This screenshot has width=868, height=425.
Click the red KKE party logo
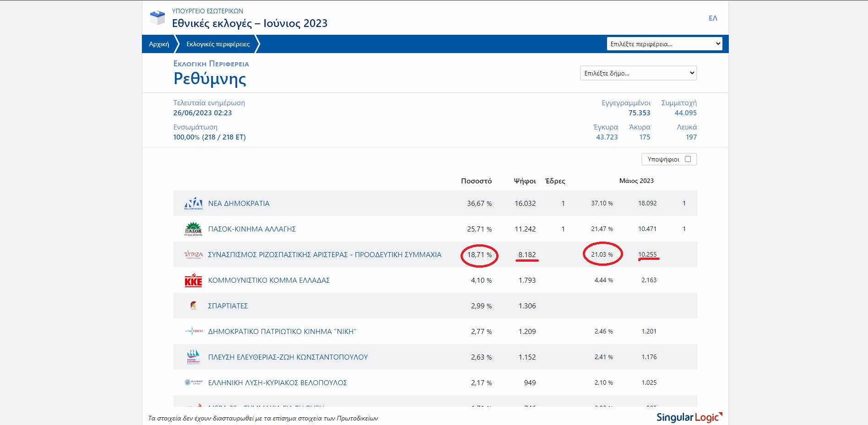pos(193,280)
